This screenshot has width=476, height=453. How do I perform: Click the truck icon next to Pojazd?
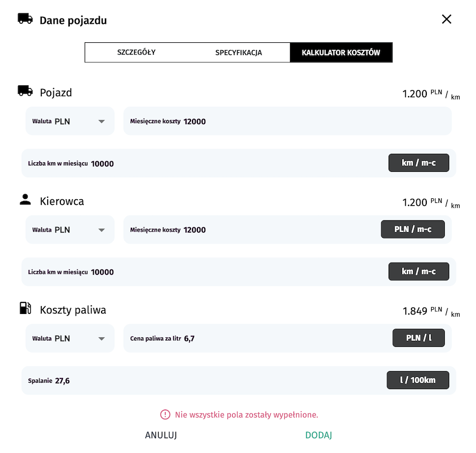coord(25,91)
